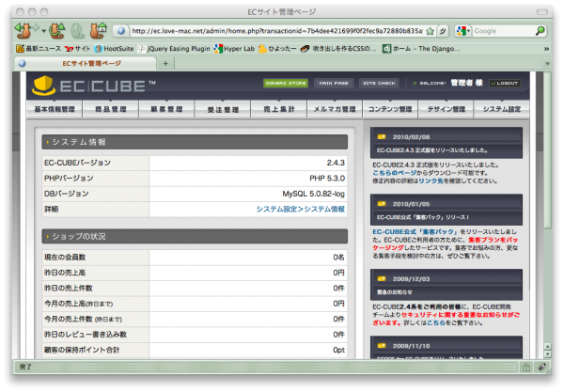Open the Django ホーム bookmark
This screenshot has height=392, width=564.
(x=421, y=49)
